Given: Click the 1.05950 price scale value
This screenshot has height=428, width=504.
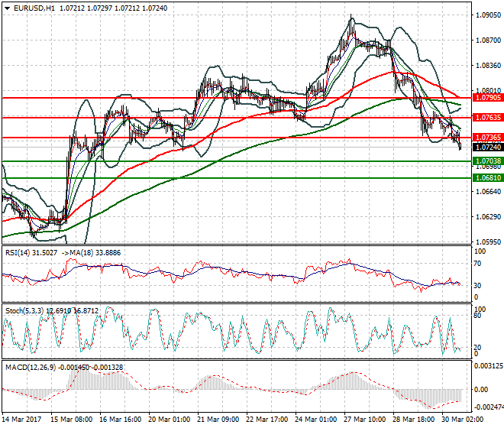Looking at the screenshot, I should pos(488,242).
